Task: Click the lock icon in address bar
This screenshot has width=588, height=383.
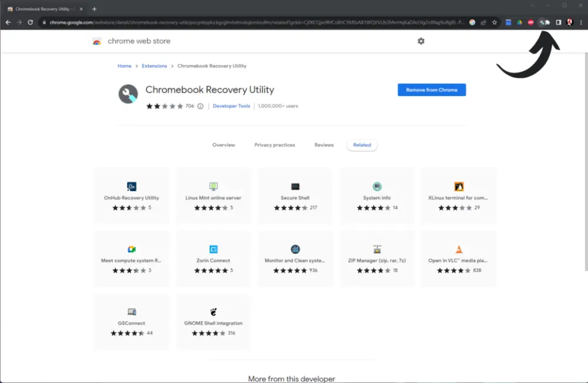Action: click(44, 22)
